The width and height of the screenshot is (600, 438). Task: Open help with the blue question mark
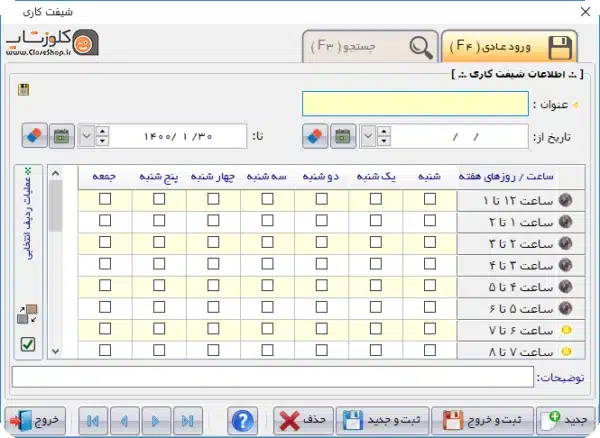pyautogui.click(x=243, y=421)
